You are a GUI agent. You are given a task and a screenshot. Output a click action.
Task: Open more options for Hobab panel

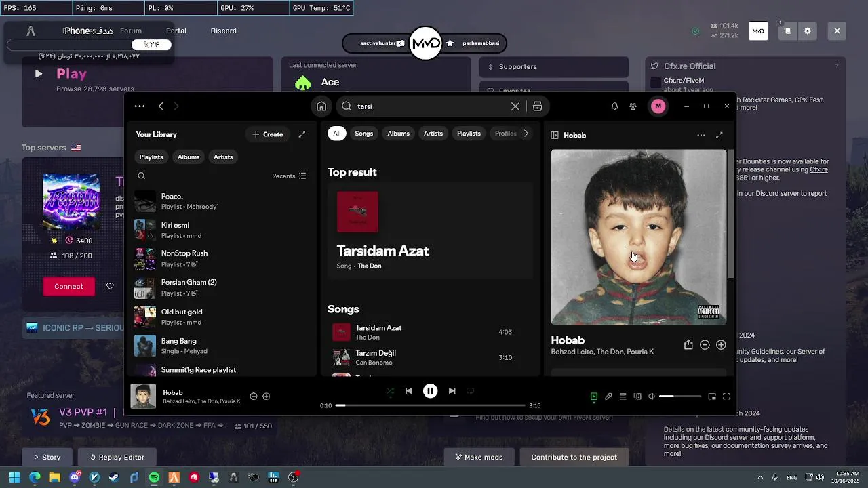click(x=701, y=135)
